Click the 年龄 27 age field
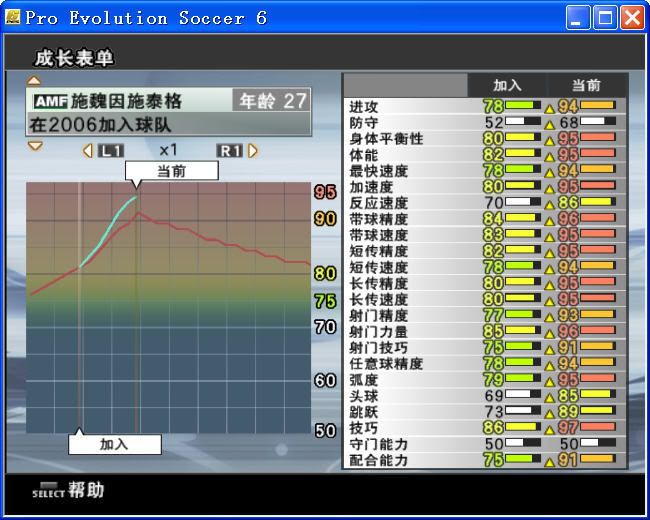 pos(270,101)
